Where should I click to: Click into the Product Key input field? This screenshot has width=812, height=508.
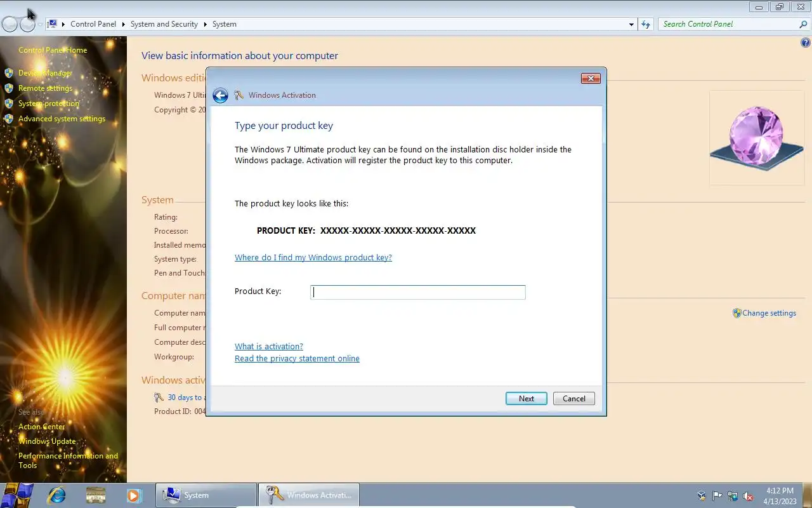point(417,292)
